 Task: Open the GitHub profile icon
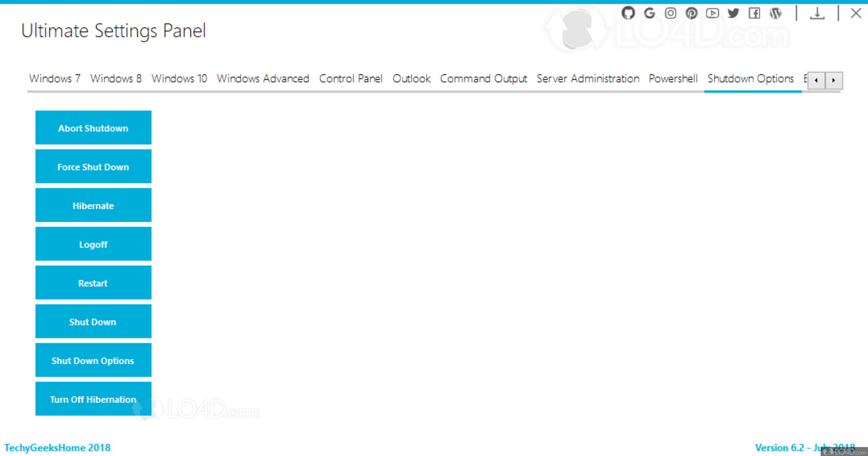628,13
